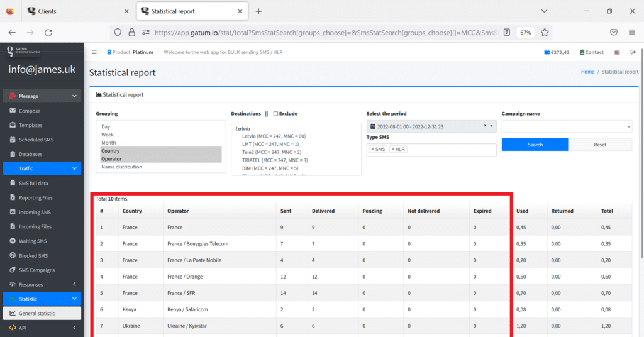Image resolution: width=644 pixels, height=337 pixels.
Task: Open SMS full data
Action: (33, 183)
